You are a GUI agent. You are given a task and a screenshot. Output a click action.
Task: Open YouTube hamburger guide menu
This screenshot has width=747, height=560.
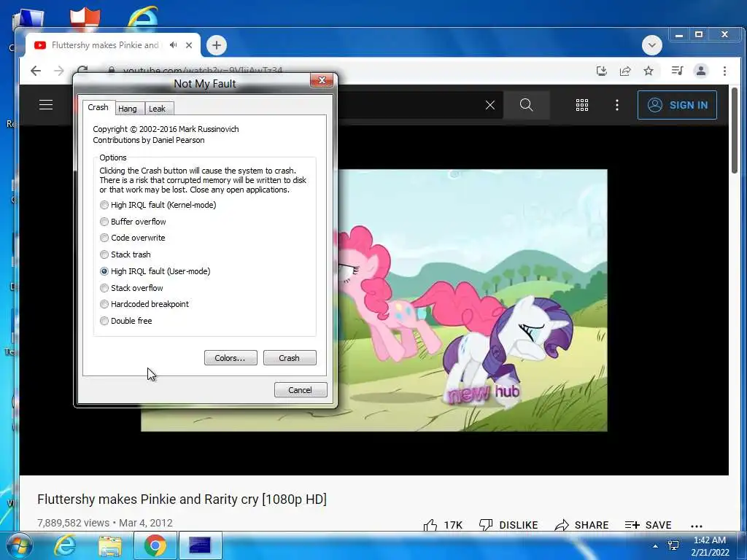tap(46, 105)
